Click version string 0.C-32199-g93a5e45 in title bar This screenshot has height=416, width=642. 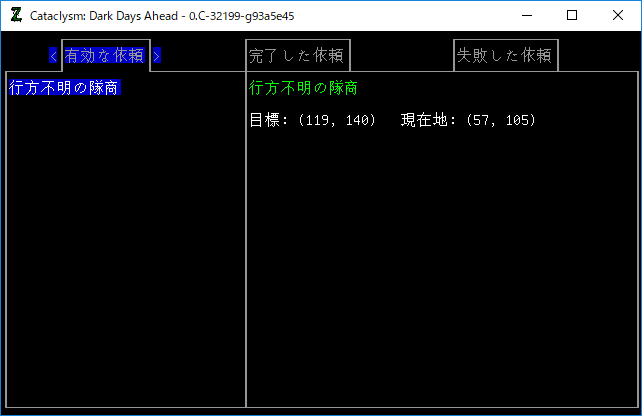[241, 16]
